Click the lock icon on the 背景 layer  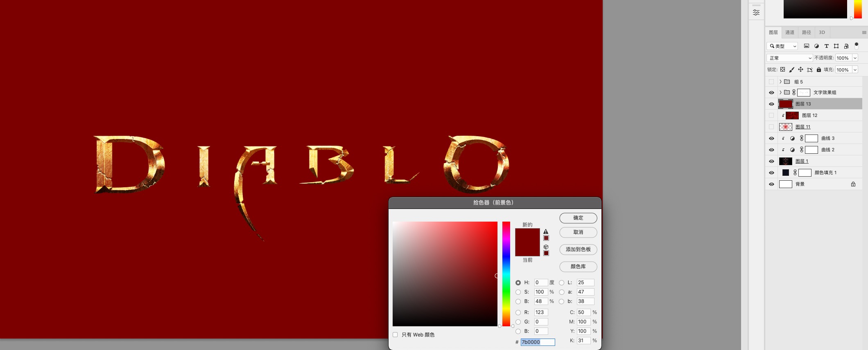[853, 184]
